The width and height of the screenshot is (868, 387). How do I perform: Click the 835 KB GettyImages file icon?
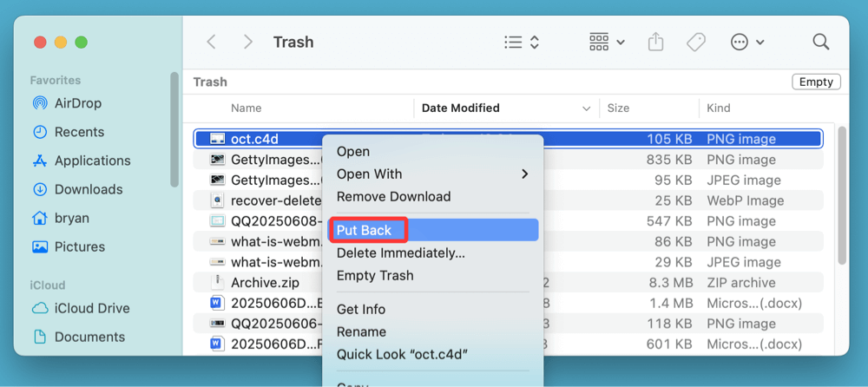click(x=217, y=160)
